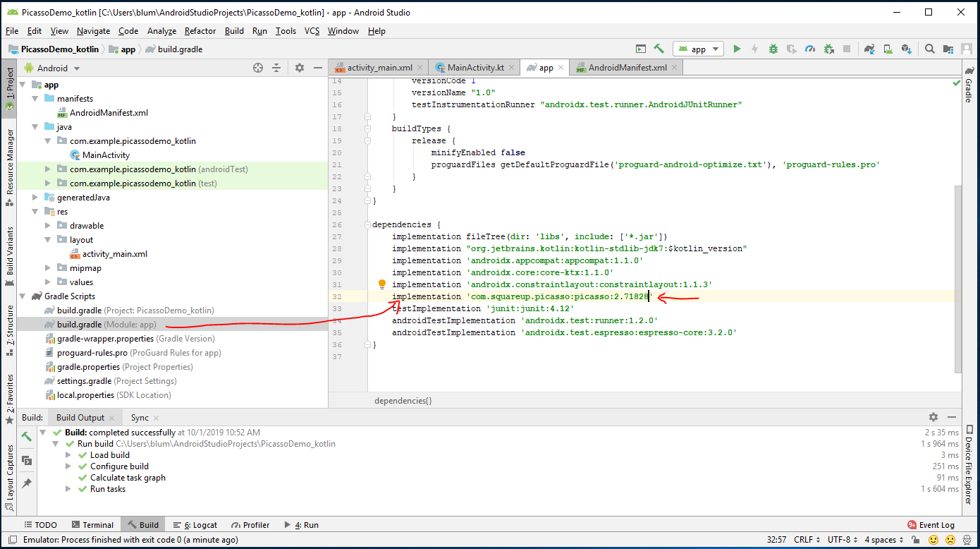980x549 pixels.
Task: Open the Profile app gauge icon
Action: (810, 49)
